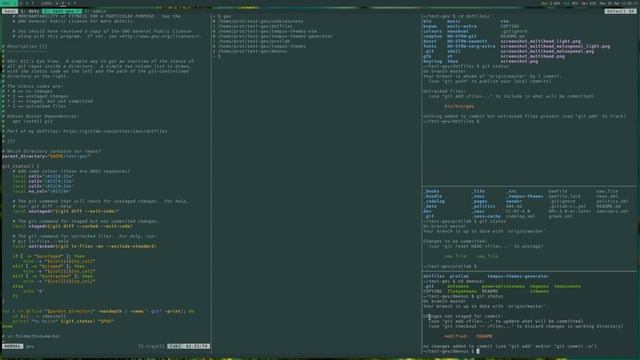
Task: Click 'flatpakmenu' in dmenus listing
Action: click(462, 291)
